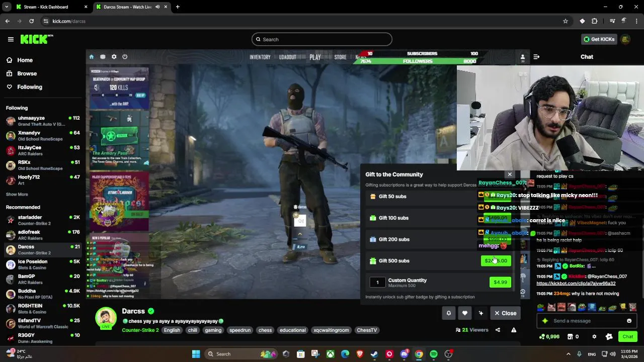Click the Kick search field
The height and width of the screenshot is (362, 644).
click(322, 39)
